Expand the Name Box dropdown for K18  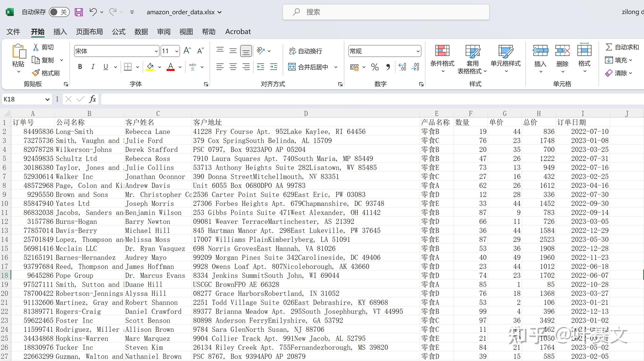point(47,99)
